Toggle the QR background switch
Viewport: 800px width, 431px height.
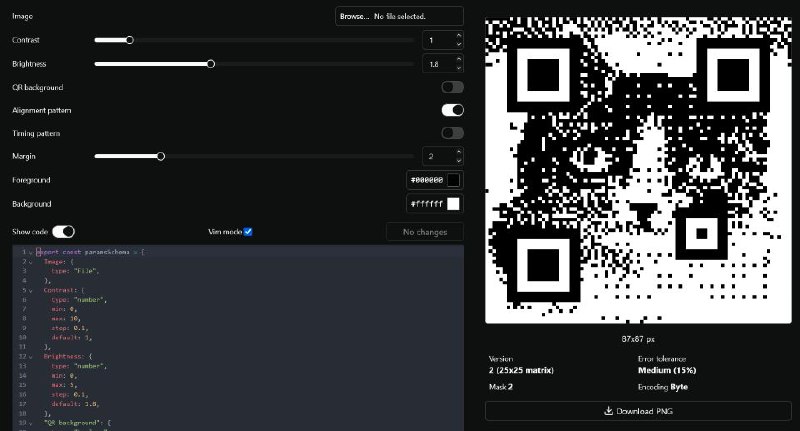point(452,87)
